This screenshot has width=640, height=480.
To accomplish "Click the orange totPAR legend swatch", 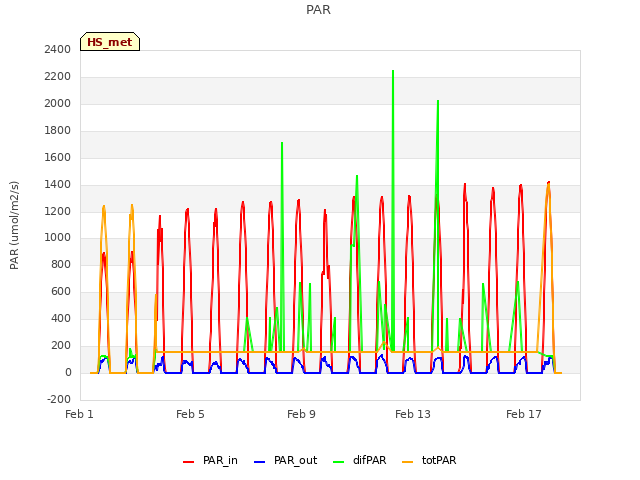I will (x=407, y=462).
